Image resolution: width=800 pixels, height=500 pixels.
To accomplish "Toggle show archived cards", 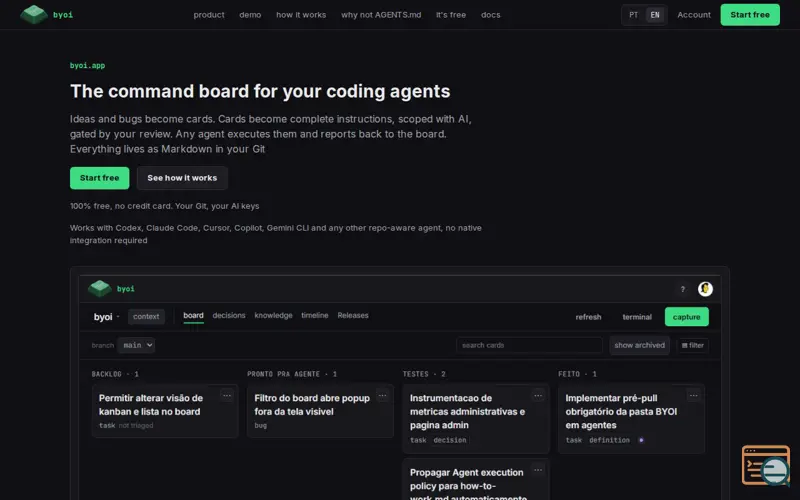I will pyautogui.click(x=639, y=345).
